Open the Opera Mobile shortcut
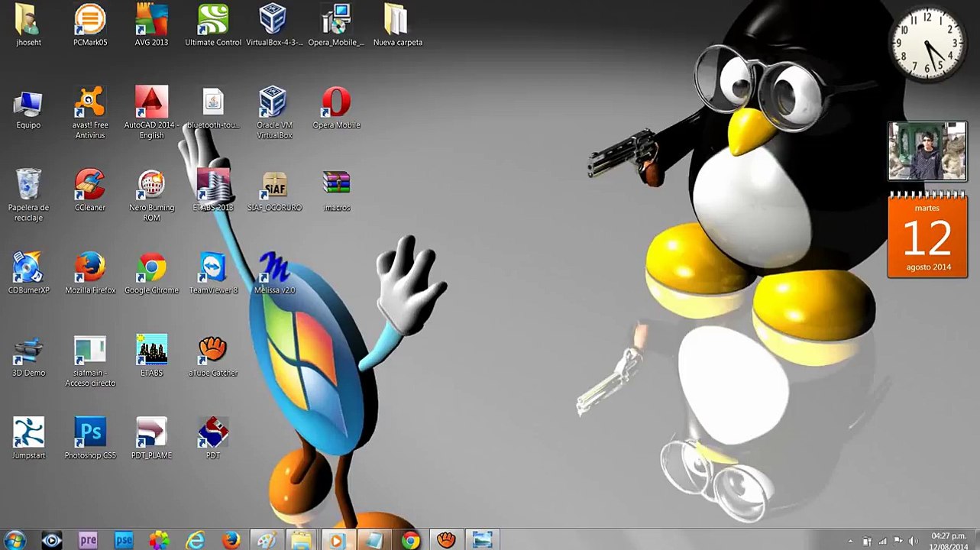 pyautogui.click(x=336, y=108)
